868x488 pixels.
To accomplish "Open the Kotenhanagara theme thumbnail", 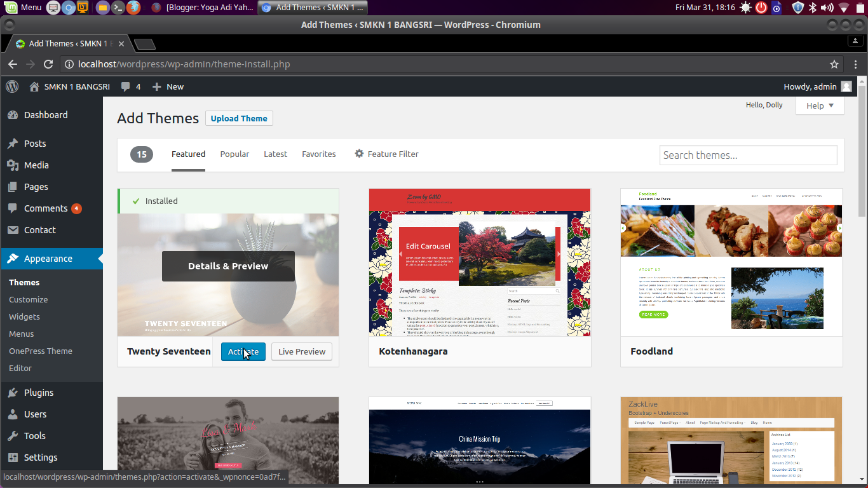I will (480, 262).
